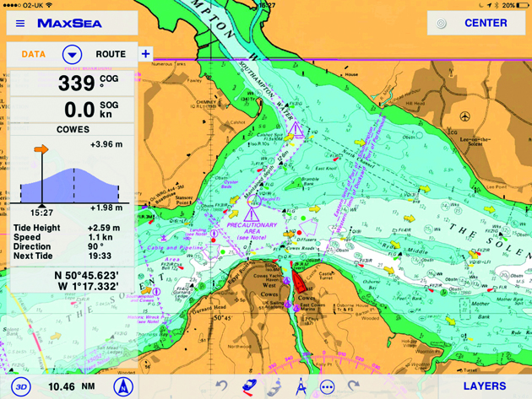Select the blue boat tracking icon
The height and width of the screenshot is (399, 532).
tap(249, 387)
